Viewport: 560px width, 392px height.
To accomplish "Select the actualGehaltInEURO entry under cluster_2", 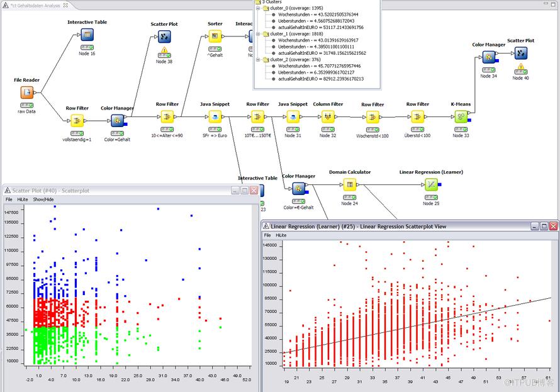I will tap(321, 79).
